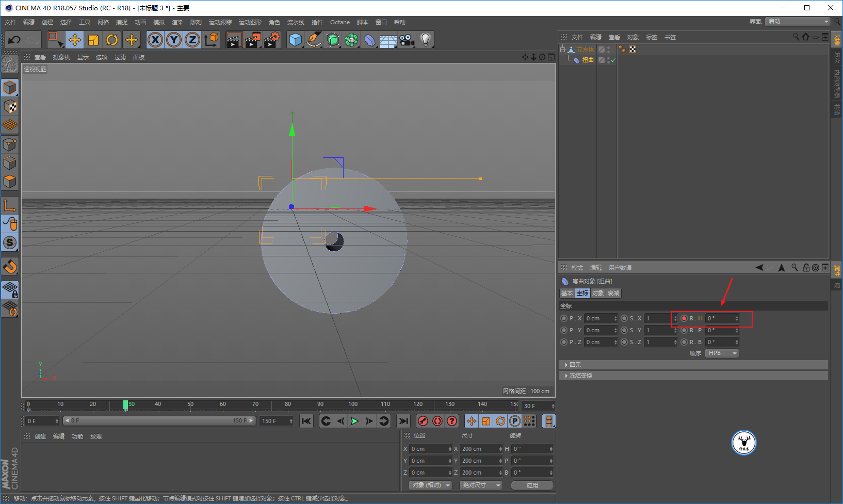Switch to the 基本 attribute tab
Image resolution: width=843 pixels, height=504 pixels.
567,293
